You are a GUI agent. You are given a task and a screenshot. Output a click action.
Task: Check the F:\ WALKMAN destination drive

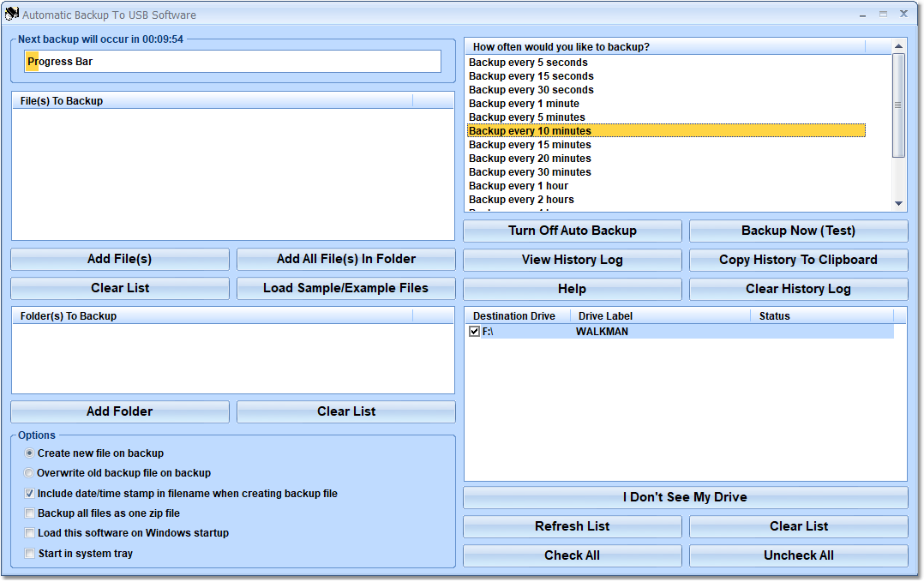pos(474,332)
